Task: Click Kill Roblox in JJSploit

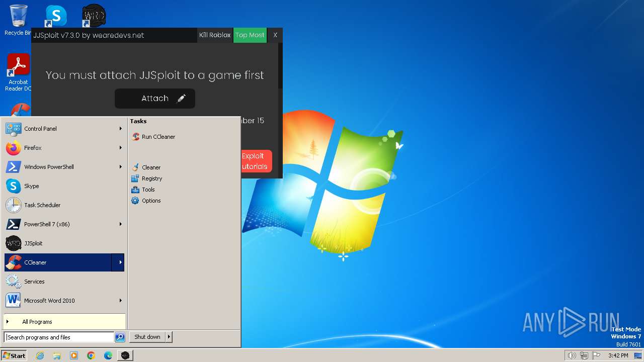Action: point(215,35)
